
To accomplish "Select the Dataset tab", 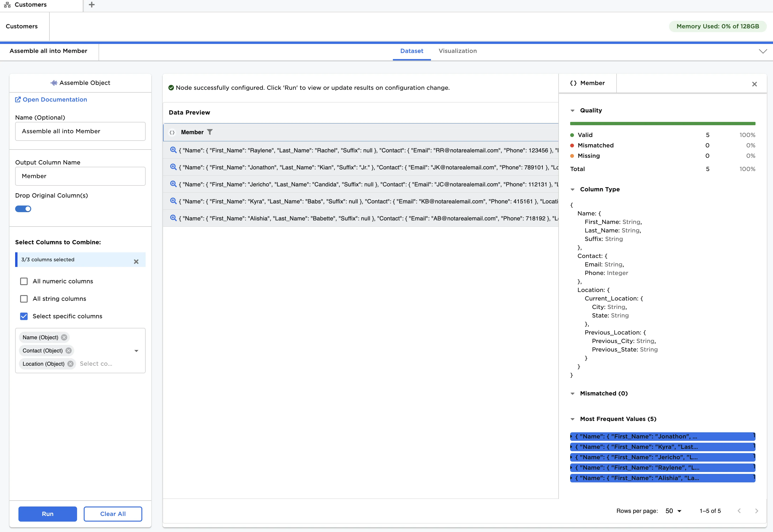I will tap(412, 51).
